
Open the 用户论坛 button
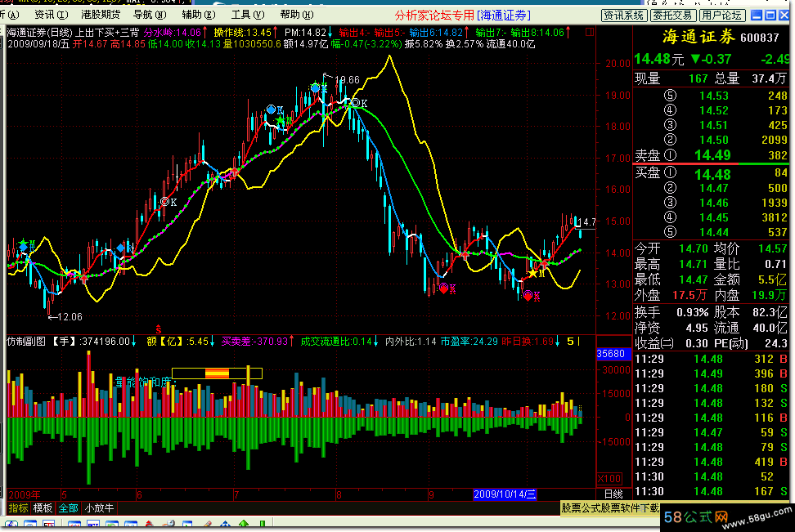click(x=721, y=16)
